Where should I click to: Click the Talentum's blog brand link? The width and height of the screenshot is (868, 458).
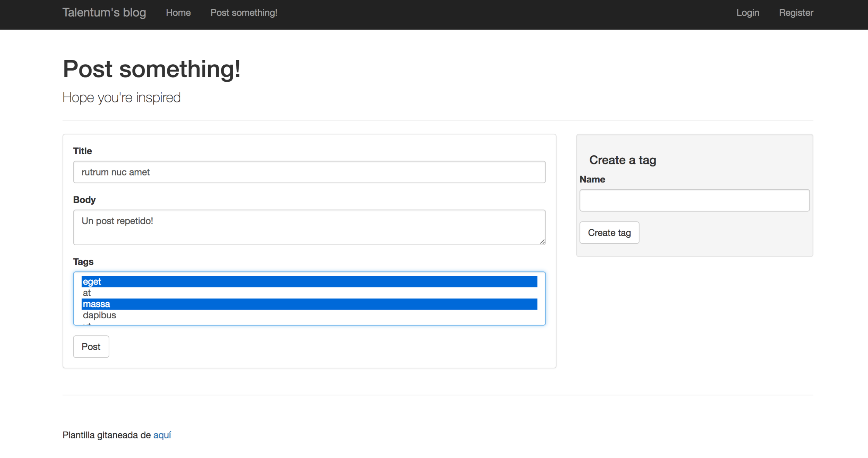click(x=104, y=13)
